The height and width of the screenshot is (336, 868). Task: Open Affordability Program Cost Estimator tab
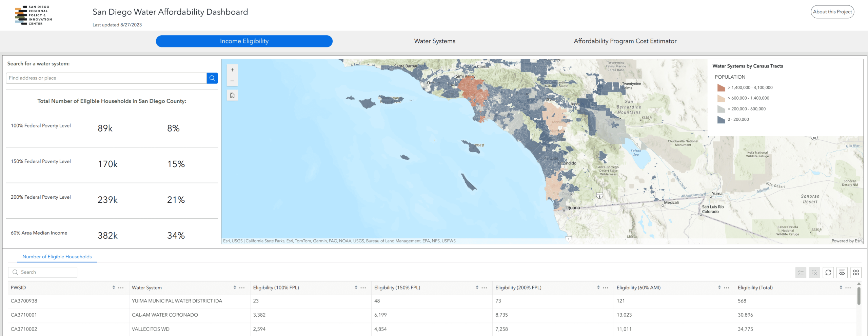tap(625, 41)
